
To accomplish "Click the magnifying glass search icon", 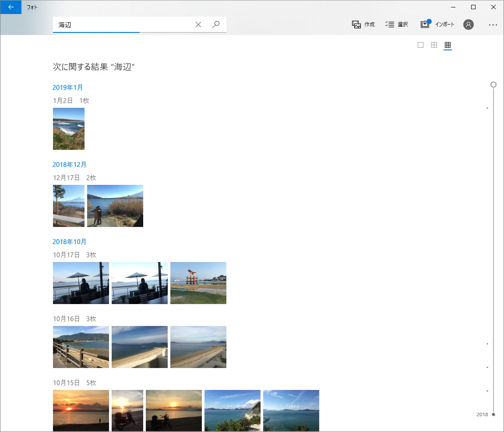I will 216,25.
